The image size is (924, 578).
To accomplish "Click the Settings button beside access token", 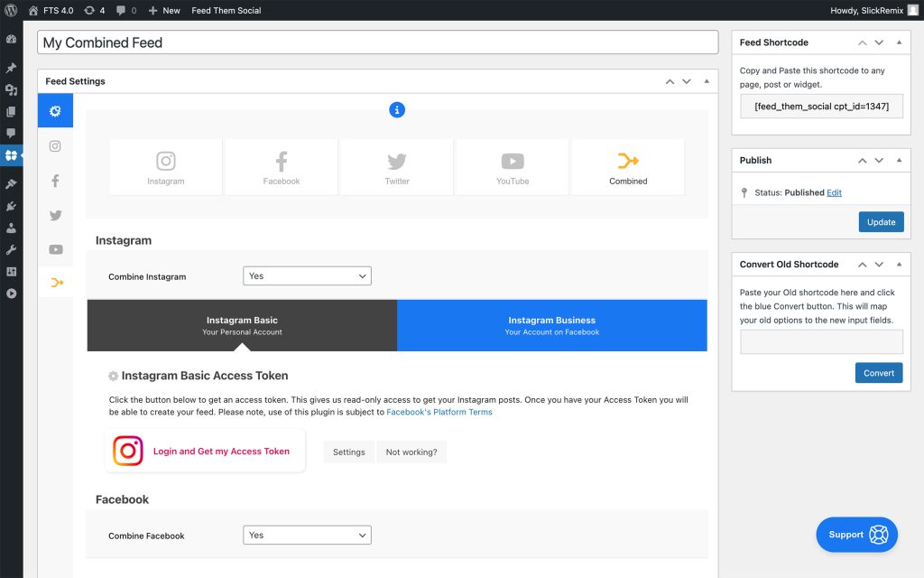I will pyautogui.click(x=349, y=452).
